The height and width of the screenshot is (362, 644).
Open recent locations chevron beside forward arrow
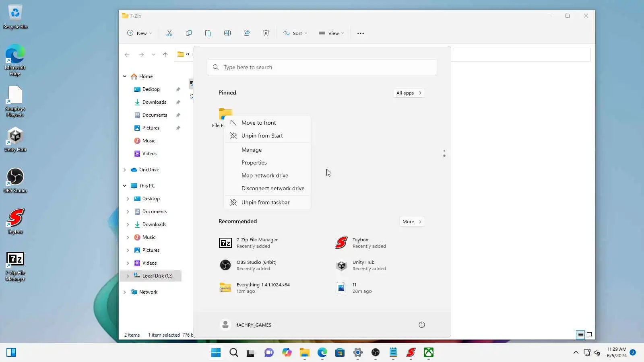click(x=153, y=55)
